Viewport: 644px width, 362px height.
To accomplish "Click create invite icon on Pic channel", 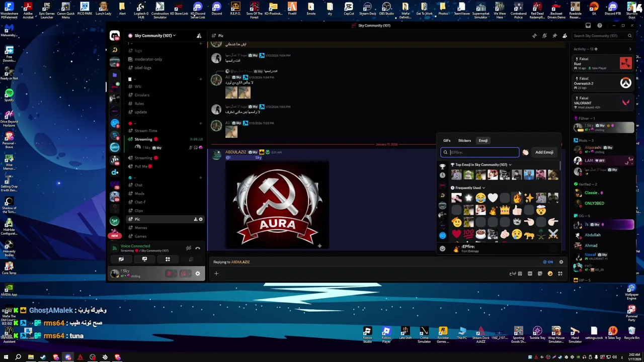I will [x=195, y=219].
